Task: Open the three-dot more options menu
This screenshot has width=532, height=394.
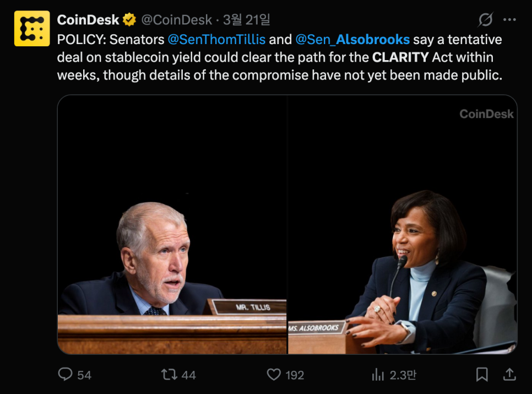Action: (x=509, y=20)
